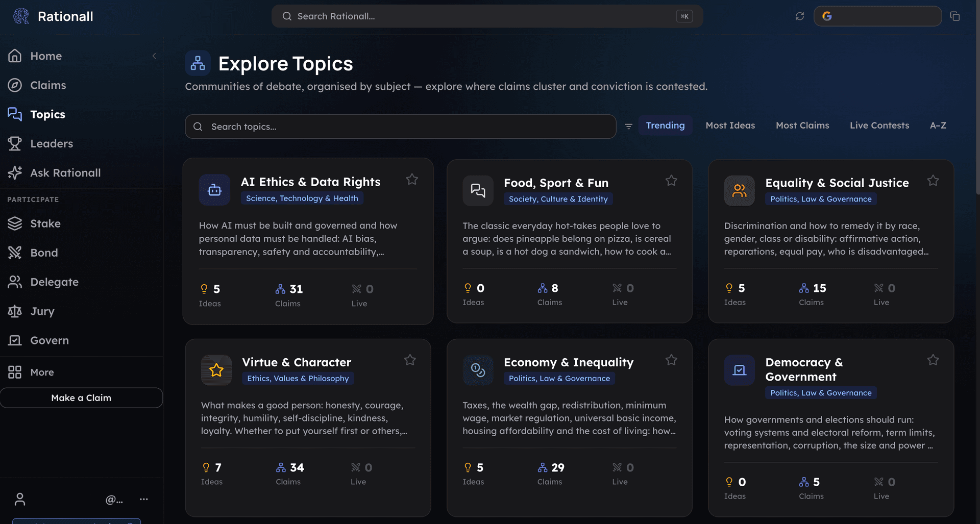Screen dimensions: 980x524
Task: Open the Virtue & Character topic title
Action: [x=297, y=362]
